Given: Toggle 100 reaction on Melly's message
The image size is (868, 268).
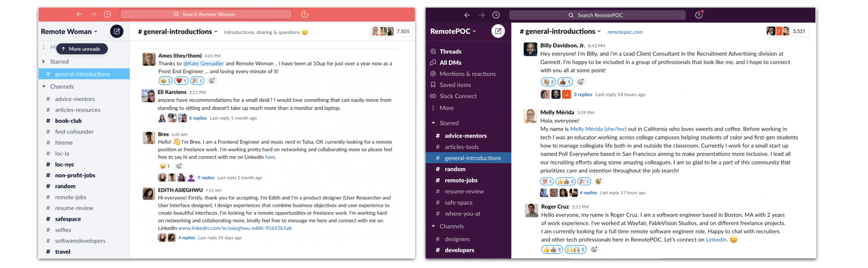Looking at the screenshot, I should click(547, 181).
